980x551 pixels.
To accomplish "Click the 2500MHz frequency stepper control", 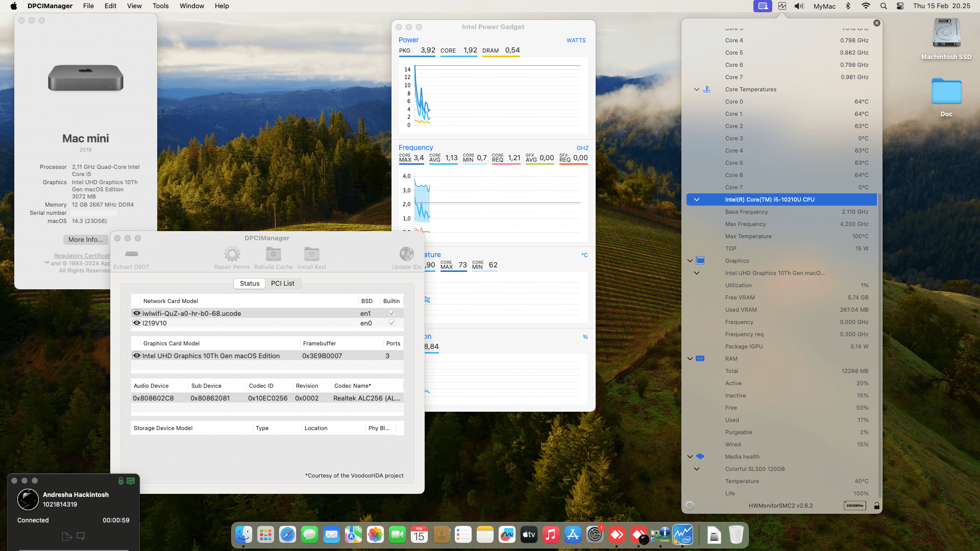I will (x=855, y=506).
